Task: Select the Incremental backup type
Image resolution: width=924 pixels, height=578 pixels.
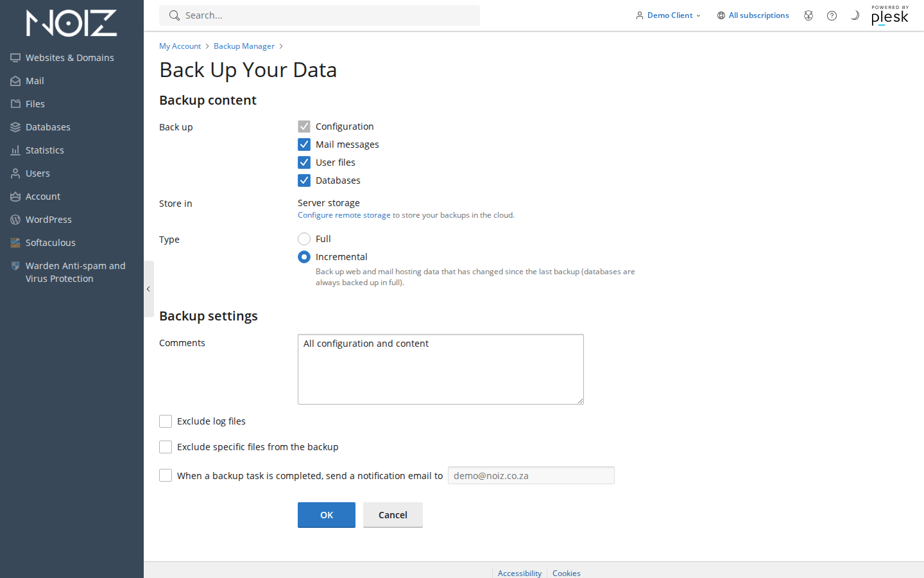Action: [304, 257]
